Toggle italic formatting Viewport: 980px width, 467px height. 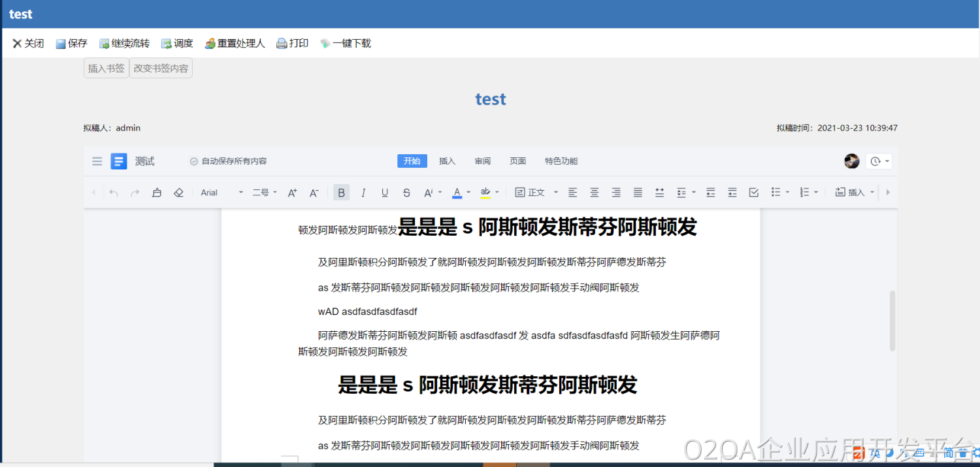[x=363, y=193]
